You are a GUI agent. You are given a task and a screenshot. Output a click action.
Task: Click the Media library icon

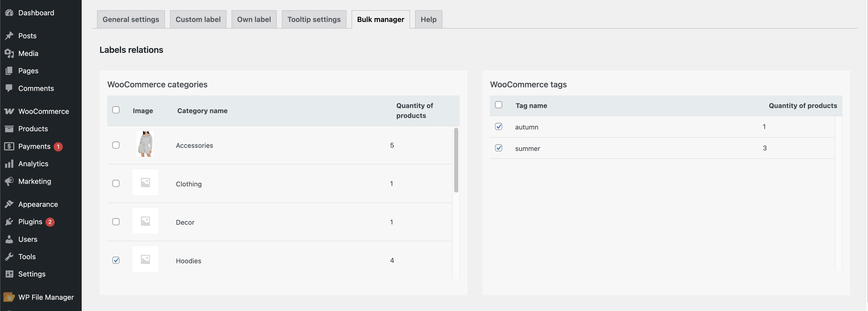[x=9, y=53]
